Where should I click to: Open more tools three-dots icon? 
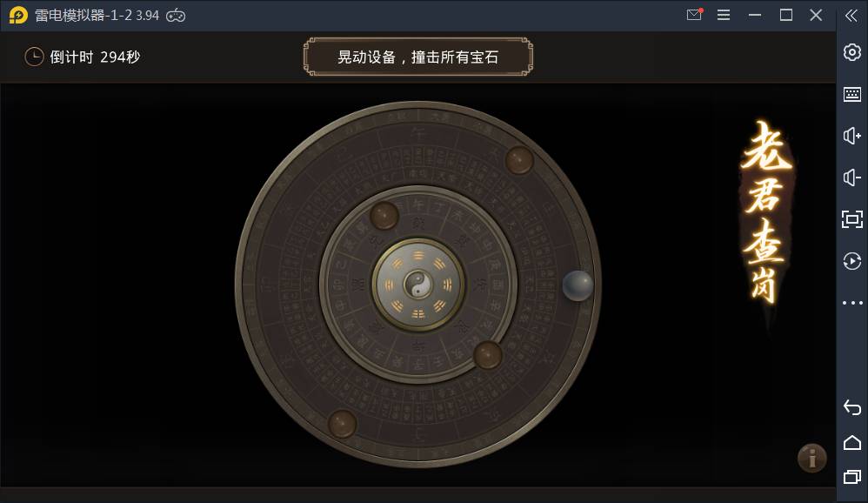(852, 303)
